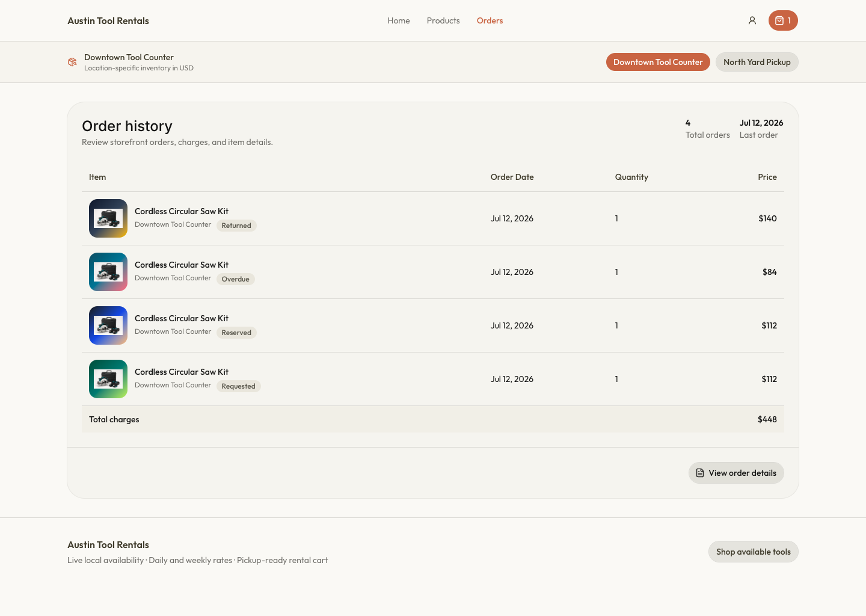Switch to North Yard Pickup location

pos(757,62)
